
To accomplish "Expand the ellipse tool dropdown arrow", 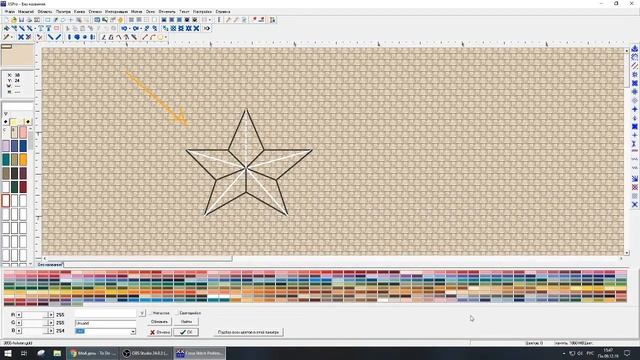I will pos(166,37).
